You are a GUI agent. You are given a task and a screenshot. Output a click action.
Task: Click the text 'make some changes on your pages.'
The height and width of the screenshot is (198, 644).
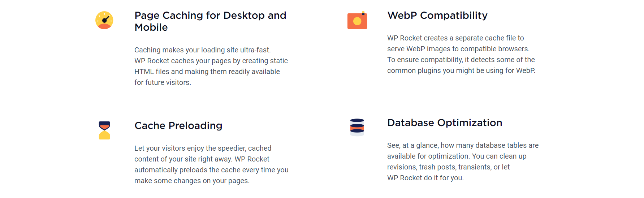(191, 181)
